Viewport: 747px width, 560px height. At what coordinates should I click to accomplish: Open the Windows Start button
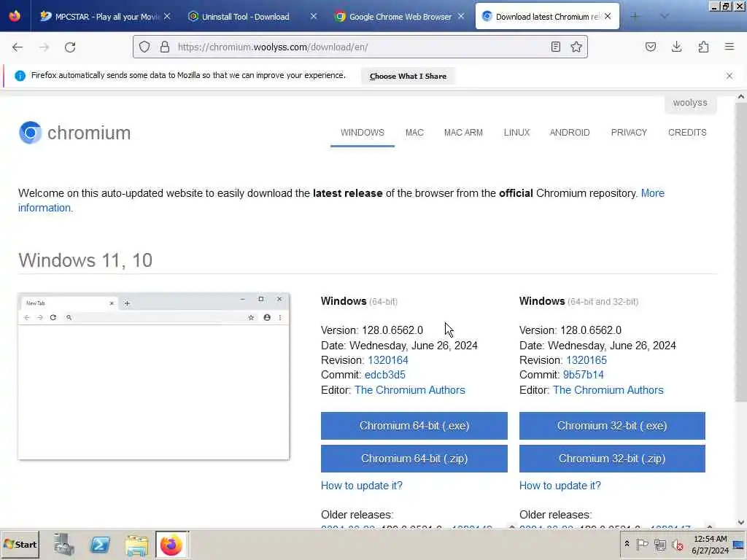pyautogui.click(x=20, y=544)
